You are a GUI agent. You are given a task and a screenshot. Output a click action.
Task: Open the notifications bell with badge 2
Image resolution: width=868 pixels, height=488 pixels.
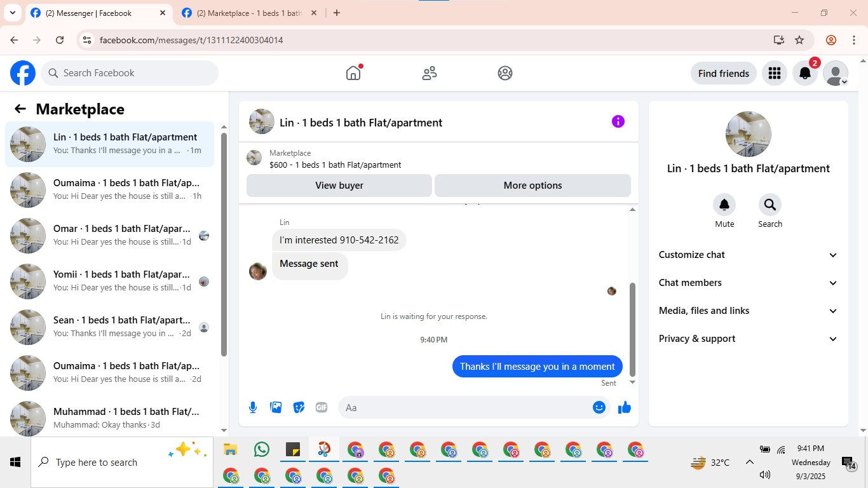point(805,73)
